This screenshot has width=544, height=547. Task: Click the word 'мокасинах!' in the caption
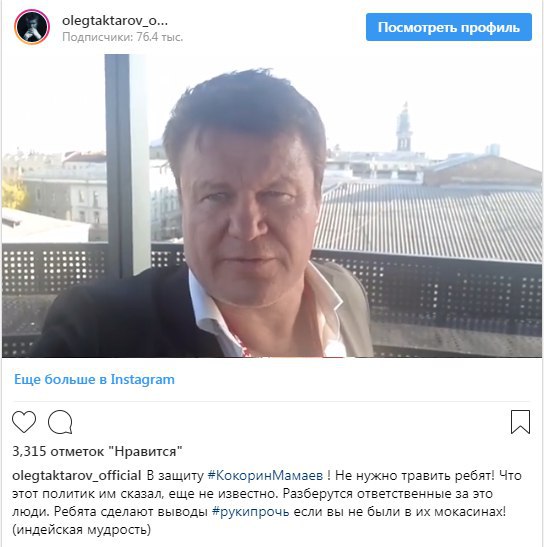(x=470, y=512)
